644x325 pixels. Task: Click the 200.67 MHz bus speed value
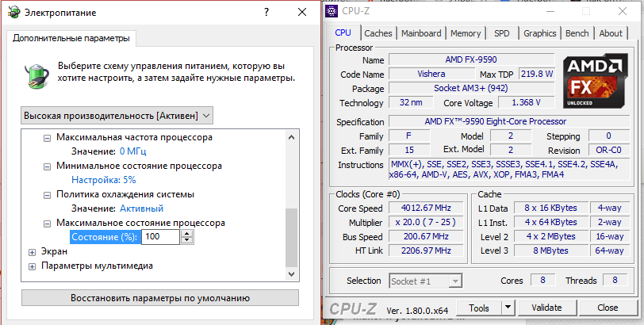(x=426, y=237)
